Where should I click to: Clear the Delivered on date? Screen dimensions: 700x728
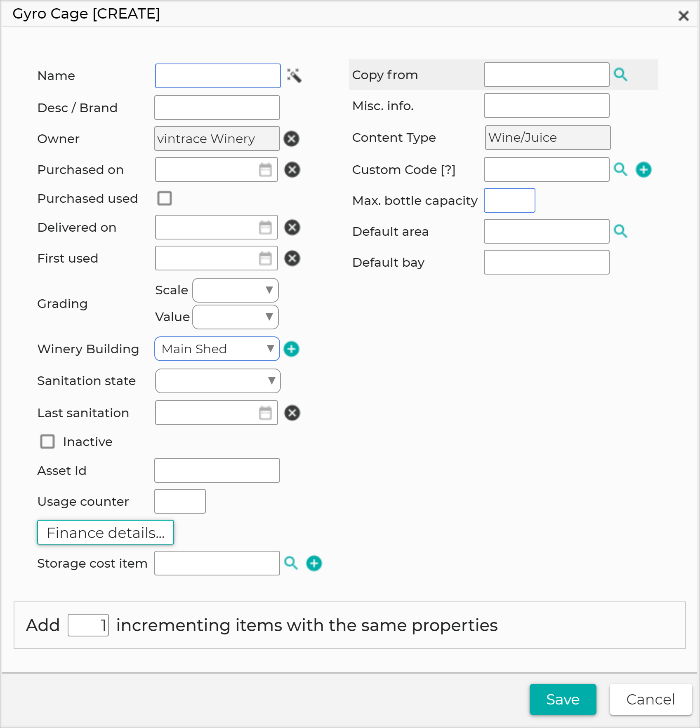(292, 227)
